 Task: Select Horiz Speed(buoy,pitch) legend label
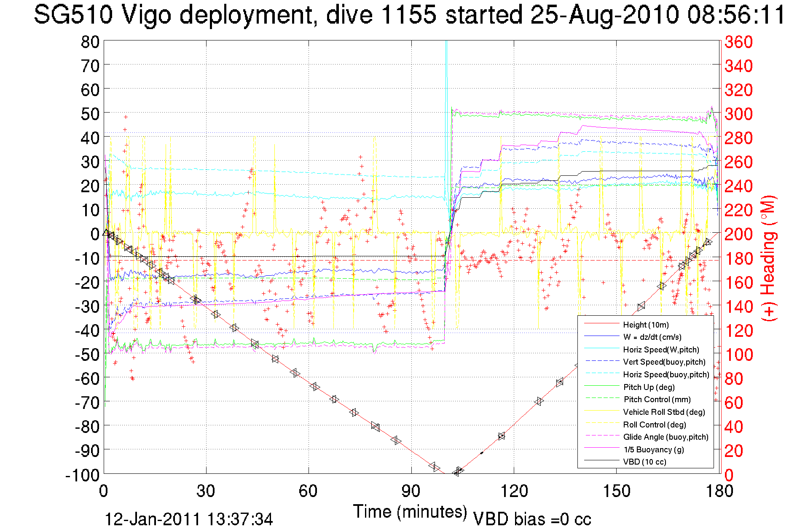click(x=666, y=374)
